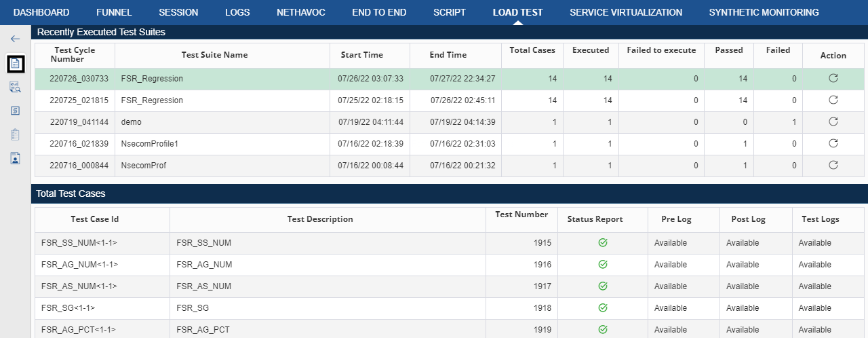Open the Available Test Logs for FSR_SG
Image resolution: width=868 pixels, height=338 pixels.
pyautogui.click(x=814, y=308)
